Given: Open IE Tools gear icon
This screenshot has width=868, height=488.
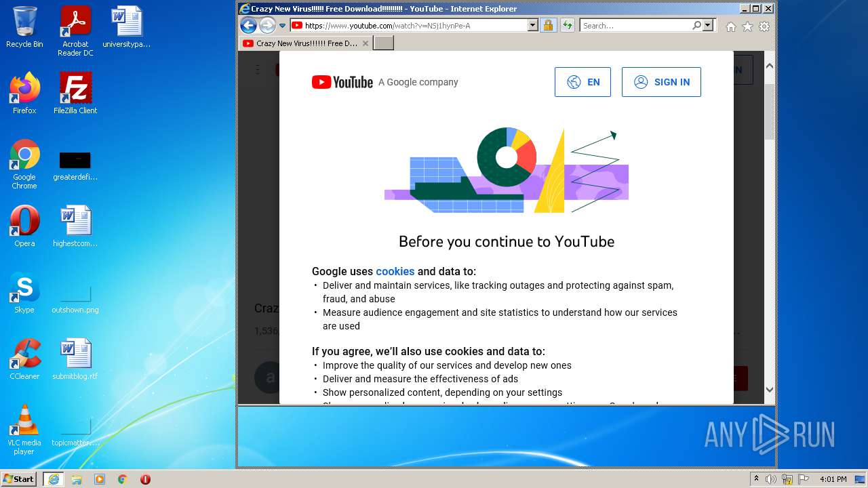Looking at the screenshot, I should pos(764,26).
